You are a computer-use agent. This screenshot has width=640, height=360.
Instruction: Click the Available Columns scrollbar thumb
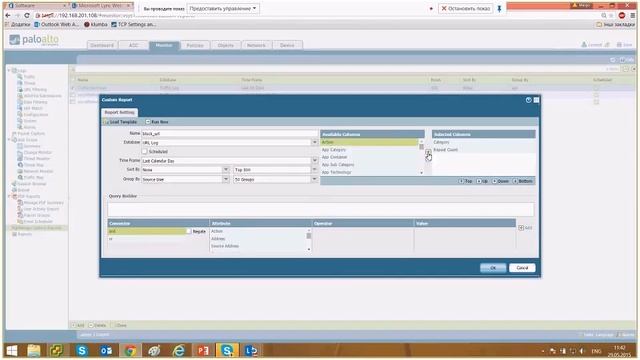(x=421, y=147)
